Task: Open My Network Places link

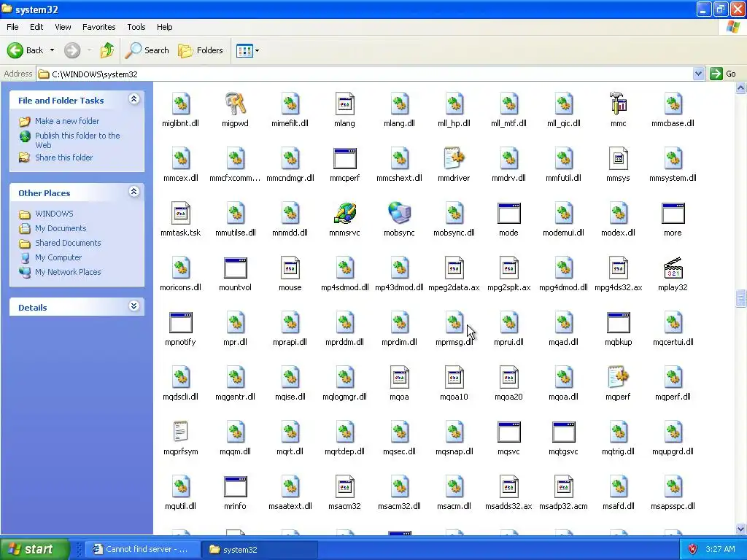Action: (x=68, y=272)
